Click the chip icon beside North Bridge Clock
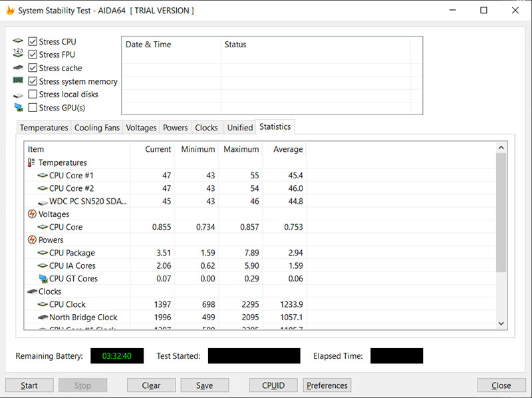Screen dimensions: 532x398 (x=43, y=317)
